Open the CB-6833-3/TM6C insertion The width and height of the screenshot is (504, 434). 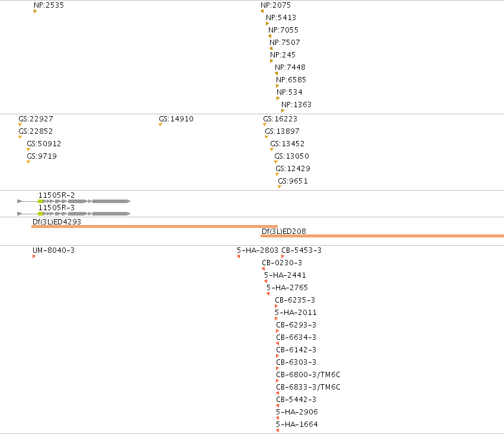pos(308,387)
